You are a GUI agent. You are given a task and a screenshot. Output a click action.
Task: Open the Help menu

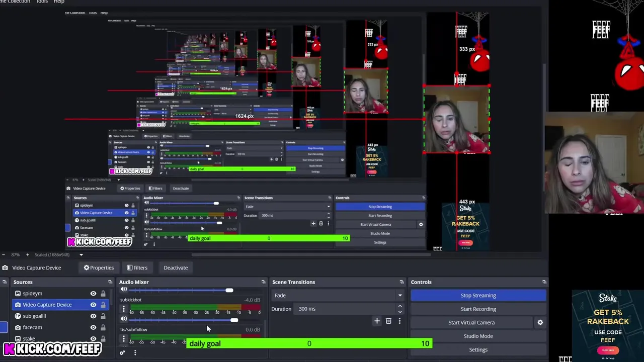tap(59, 2)
